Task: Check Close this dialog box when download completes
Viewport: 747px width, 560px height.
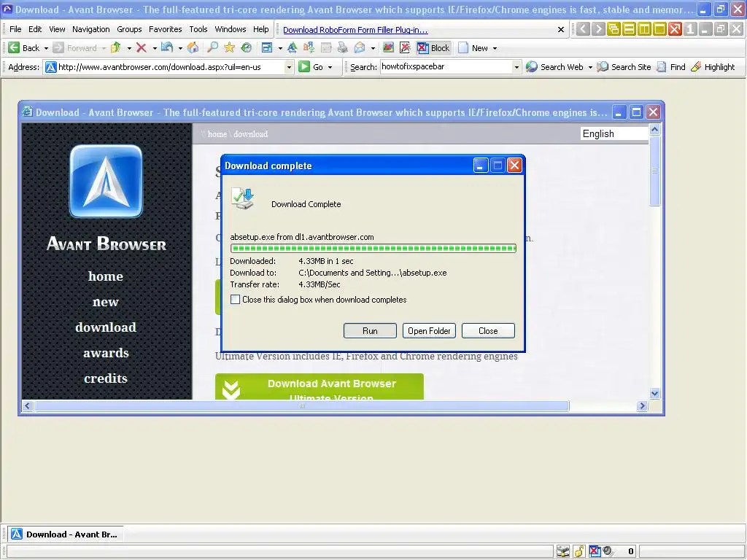Action: pos(235,300)
